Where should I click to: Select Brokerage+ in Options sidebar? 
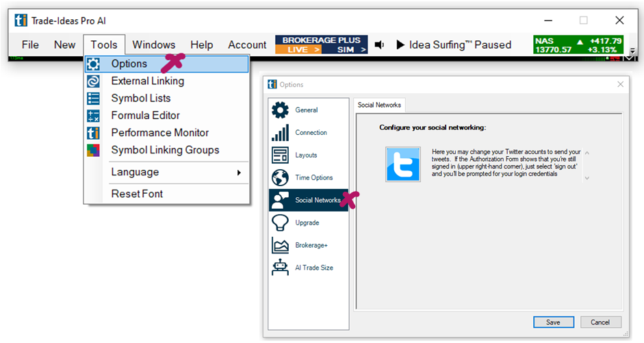point(309,245)
